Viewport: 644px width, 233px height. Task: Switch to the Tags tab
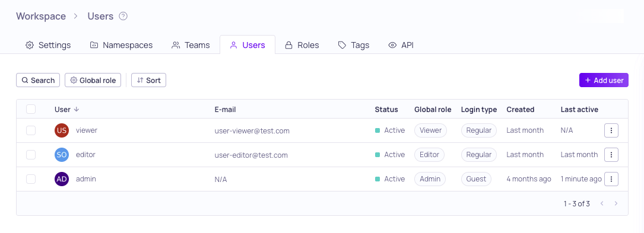354,45
